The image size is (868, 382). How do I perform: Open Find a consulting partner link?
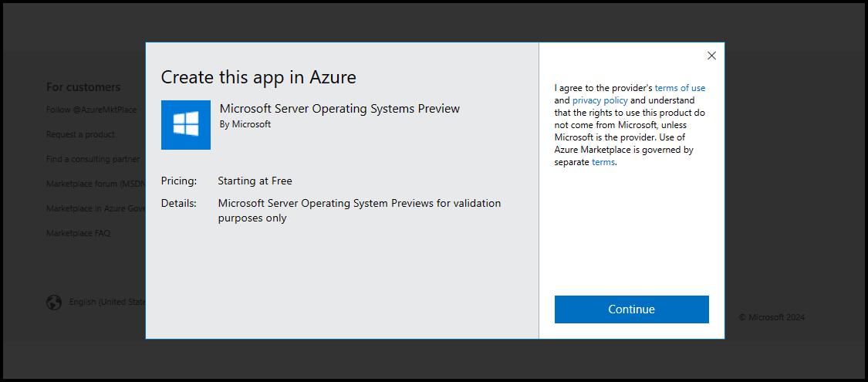pyautogui.click(x=93, y=159)
